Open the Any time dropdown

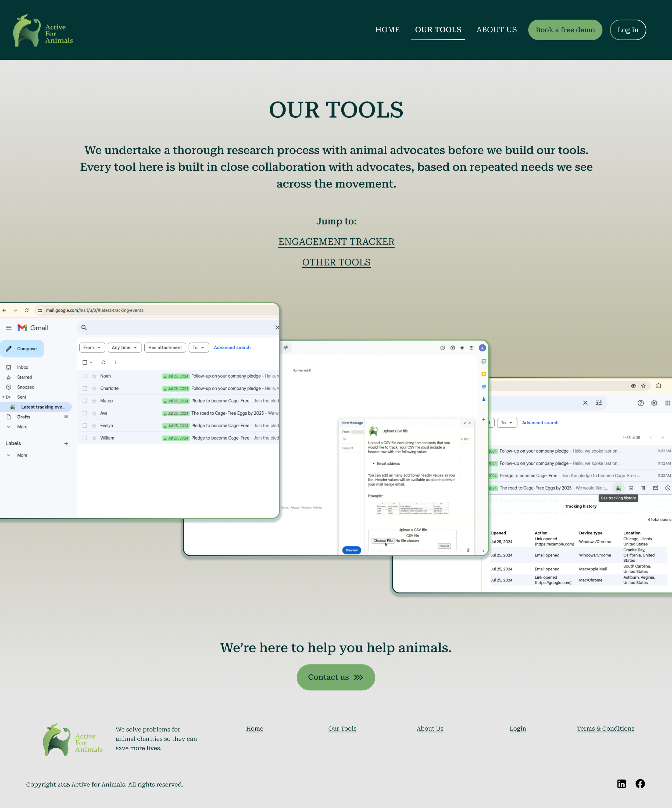click(124, 347)
